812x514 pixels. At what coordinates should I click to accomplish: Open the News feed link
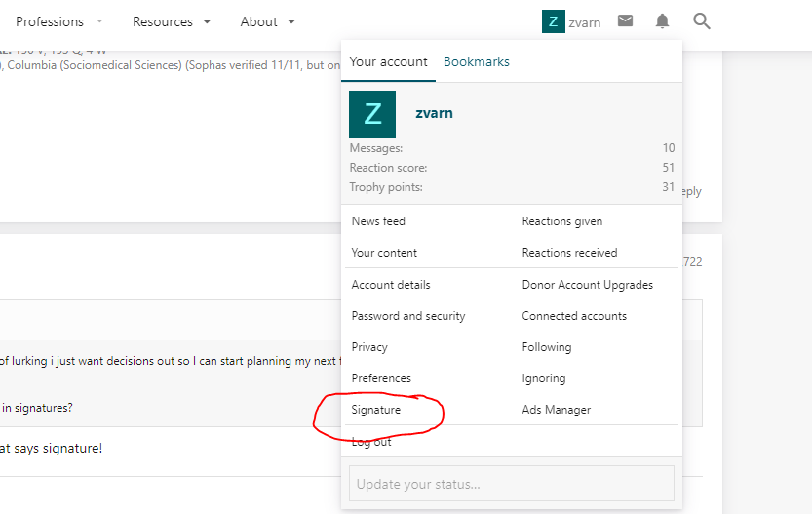point(378,221)
